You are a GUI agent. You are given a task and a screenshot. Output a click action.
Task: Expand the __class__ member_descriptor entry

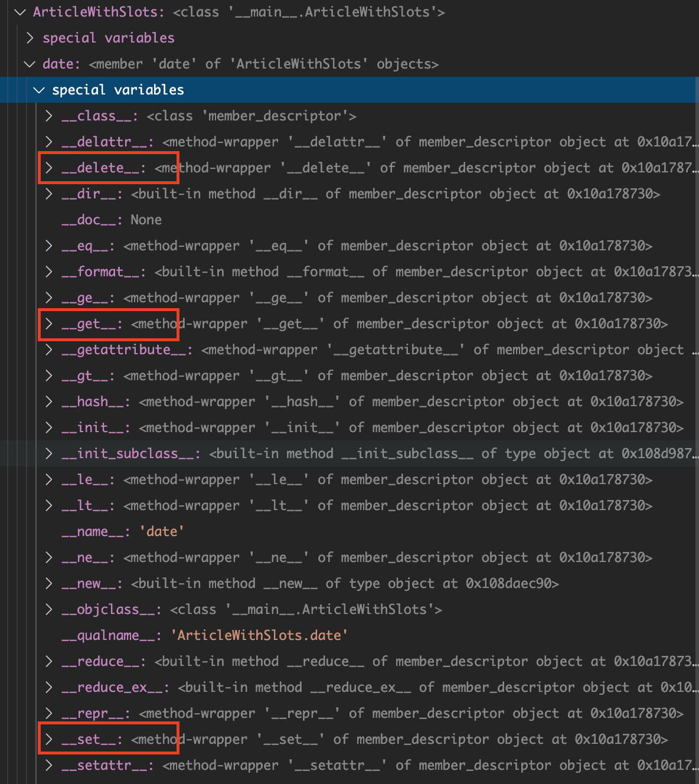pos(49,116)
